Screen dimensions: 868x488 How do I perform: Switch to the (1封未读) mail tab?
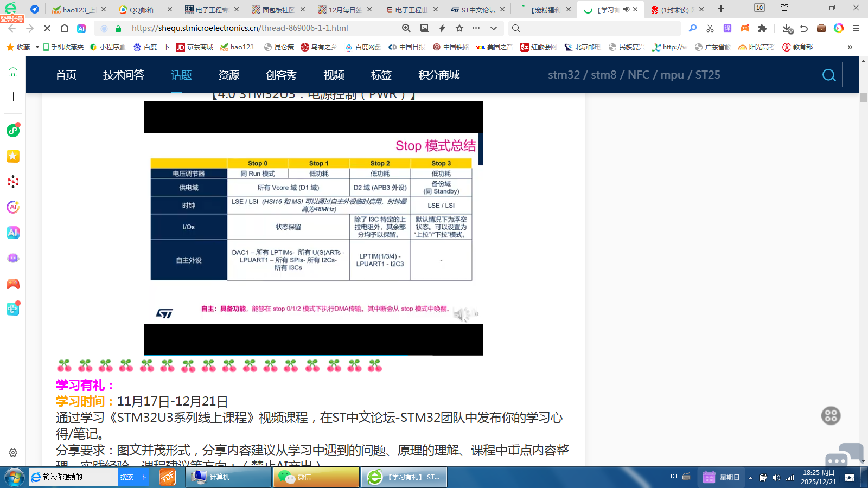point(676,10)
